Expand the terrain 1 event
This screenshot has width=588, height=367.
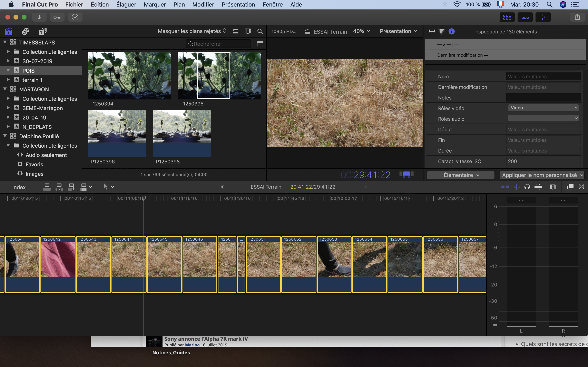pos(8,80)
